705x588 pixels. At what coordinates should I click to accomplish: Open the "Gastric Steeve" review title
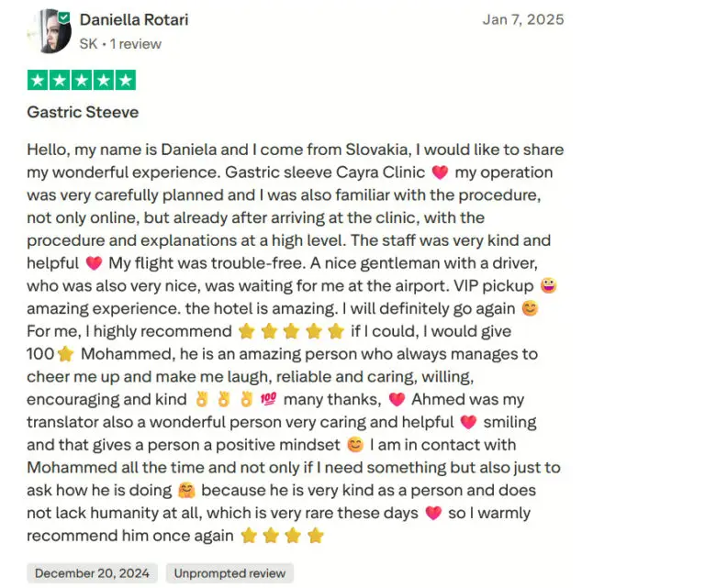coord(83,113)
